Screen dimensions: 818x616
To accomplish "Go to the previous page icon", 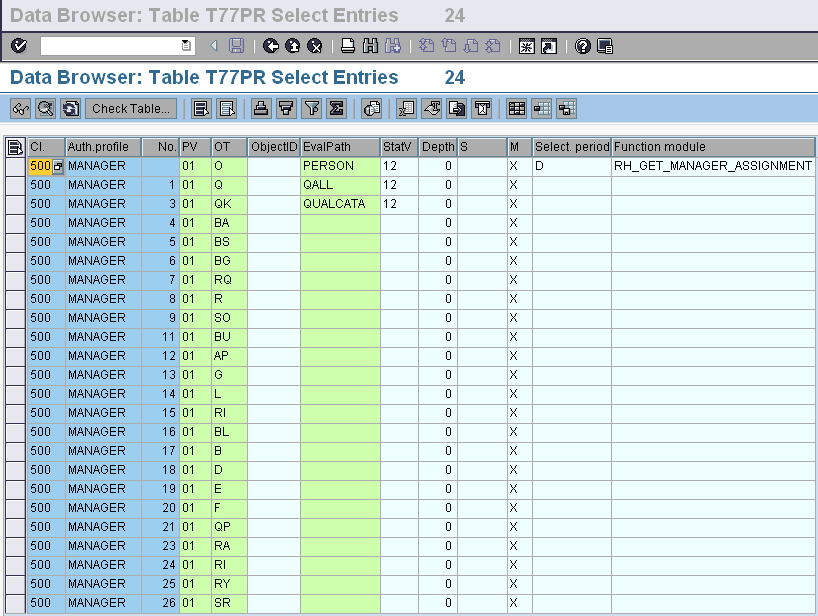I will tap(449, 46).
